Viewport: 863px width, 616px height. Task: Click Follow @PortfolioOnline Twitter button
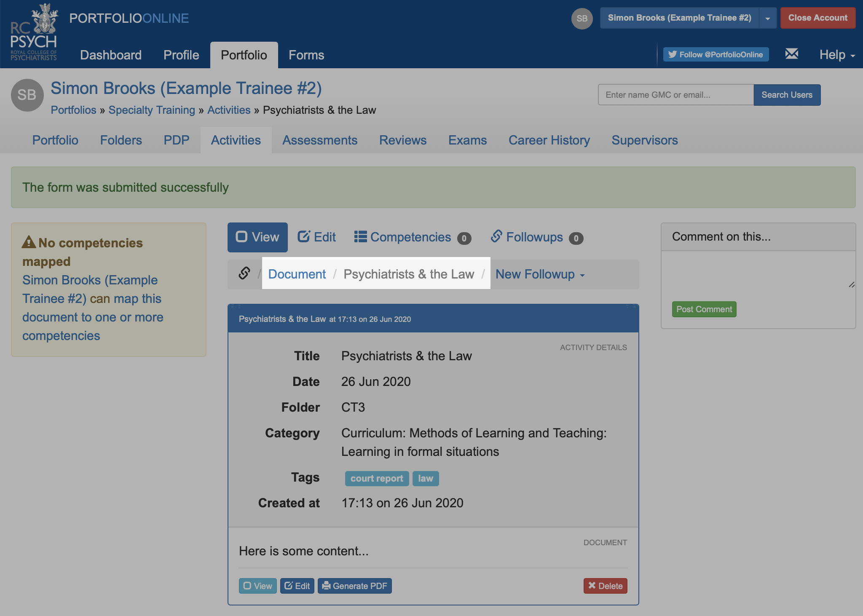[x=716, y=54]
